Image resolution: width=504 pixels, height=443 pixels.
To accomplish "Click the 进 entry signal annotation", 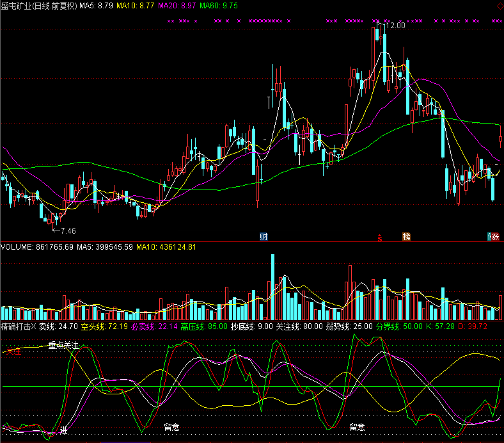I will click(x=64, y=430).
